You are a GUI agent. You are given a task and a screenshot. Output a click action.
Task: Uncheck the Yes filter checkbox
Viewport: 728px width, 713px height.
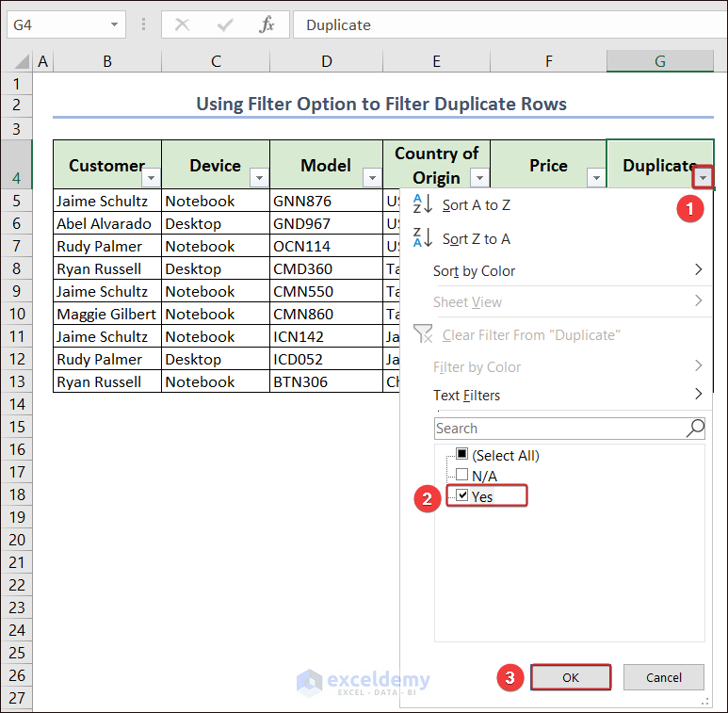point(462,494)
